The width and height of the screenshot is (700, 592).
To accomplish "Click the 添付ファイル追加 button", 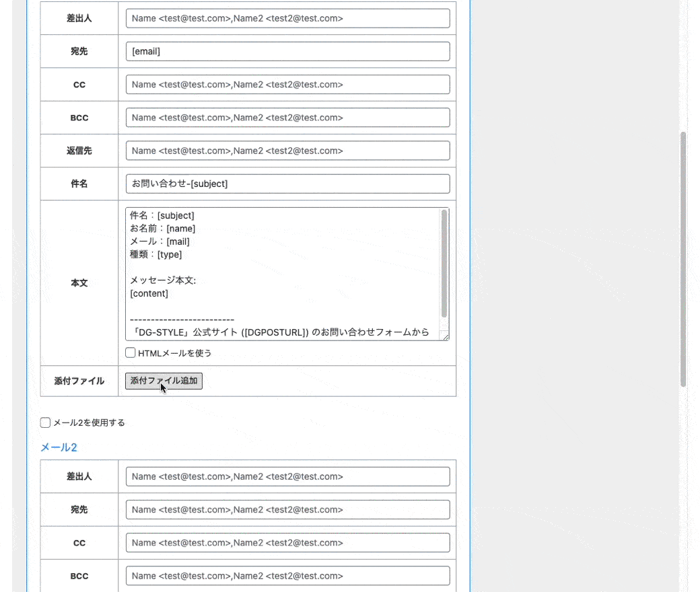I will point(164,381).
